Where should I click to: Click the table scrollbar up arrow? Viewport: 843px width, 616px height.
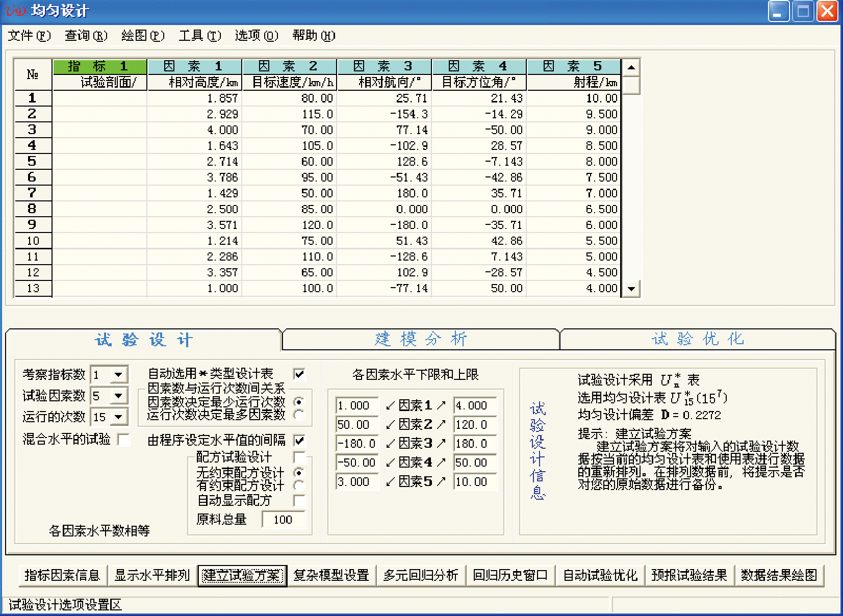[631, 67]
